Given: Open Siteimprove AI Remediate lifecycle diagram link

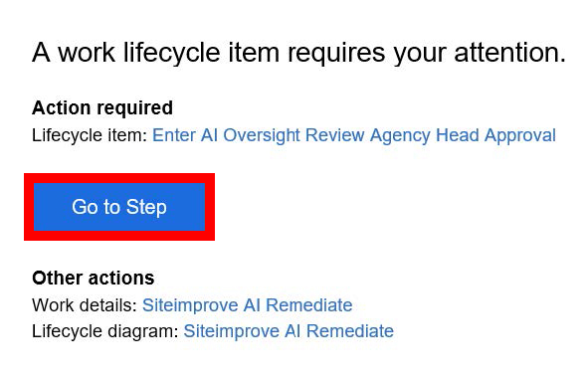Looking at the screenshot, I should (289, 331).
